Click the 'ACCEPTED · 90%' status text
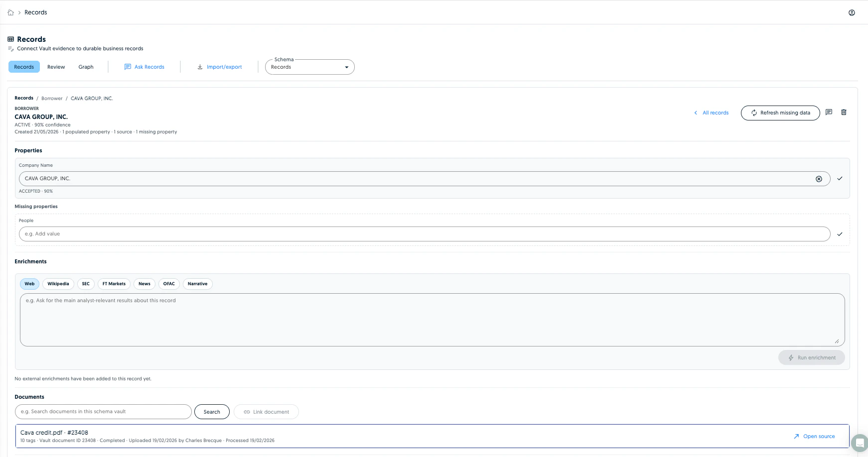 click(x=36, y=191)
